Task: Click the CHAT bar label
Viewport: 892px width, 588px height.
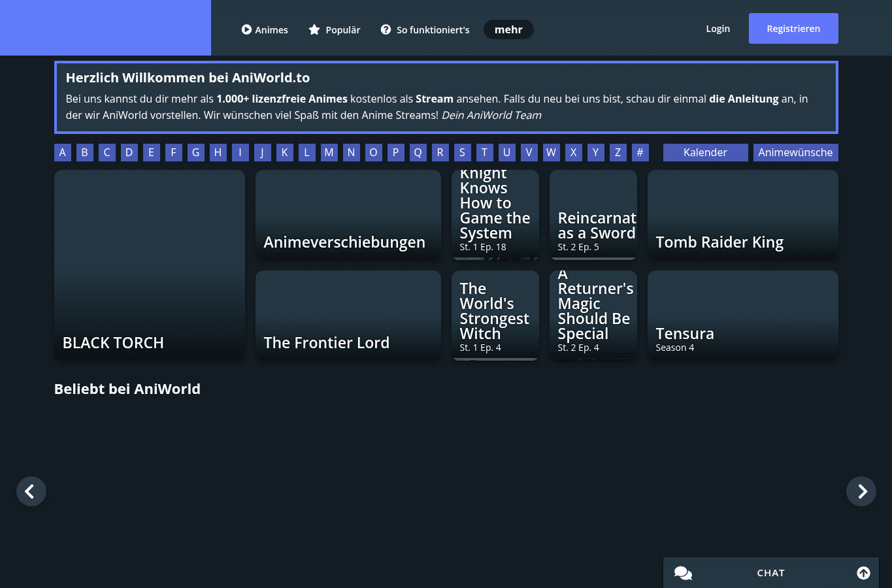Action: pyautogui.click(x=771, y=573)
